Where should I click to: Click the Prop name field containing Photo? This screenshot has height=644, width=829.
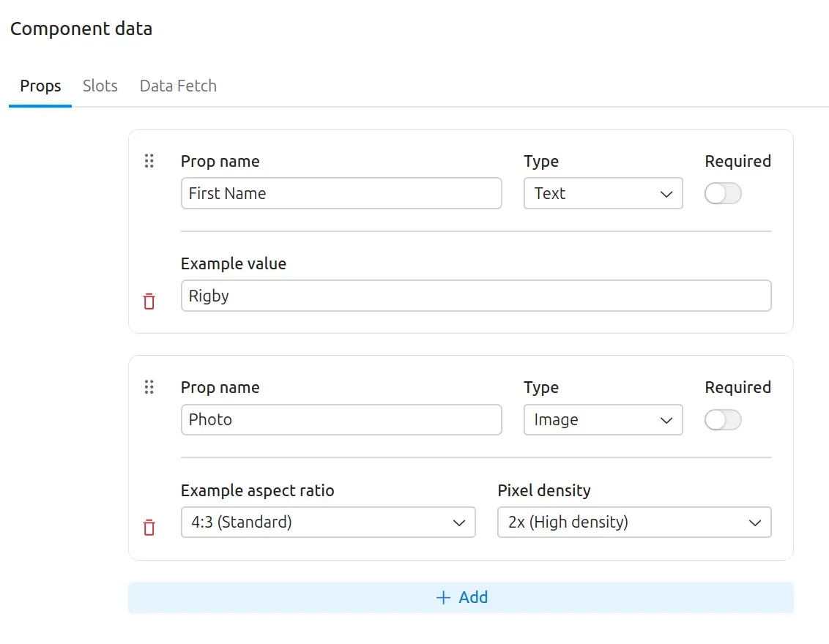coord(341,420)
